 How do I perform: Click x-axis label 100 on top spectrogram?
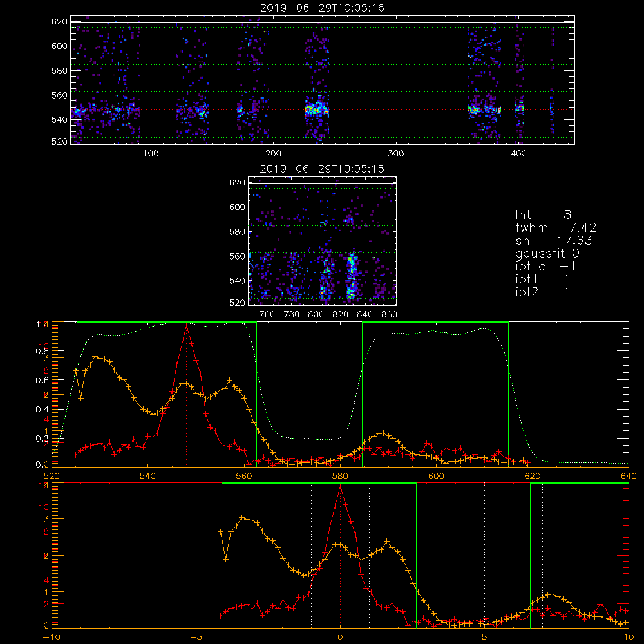pyautogui.click(x=150, y=153)
